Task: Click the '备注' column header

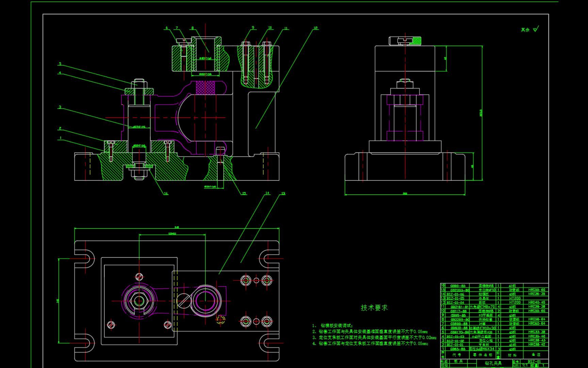Action: pyautogui.click(x=536, y=355)
